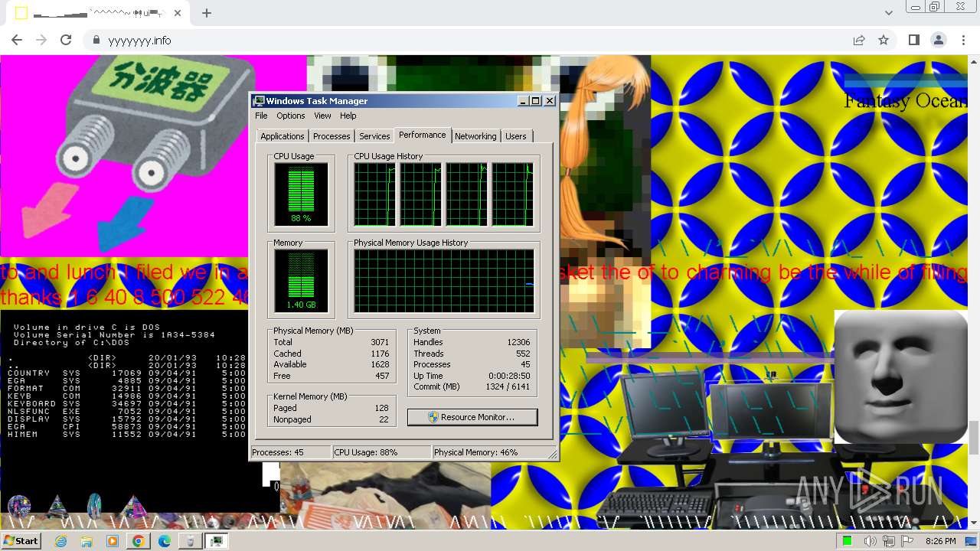Click the network tray icon

[889, 541]
